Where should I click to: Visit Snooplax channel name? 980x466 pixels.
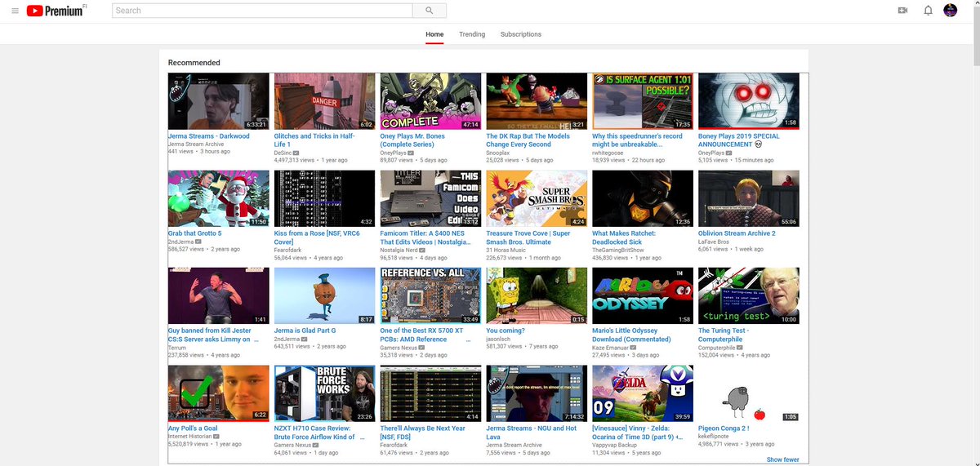(x=497, y=153)
